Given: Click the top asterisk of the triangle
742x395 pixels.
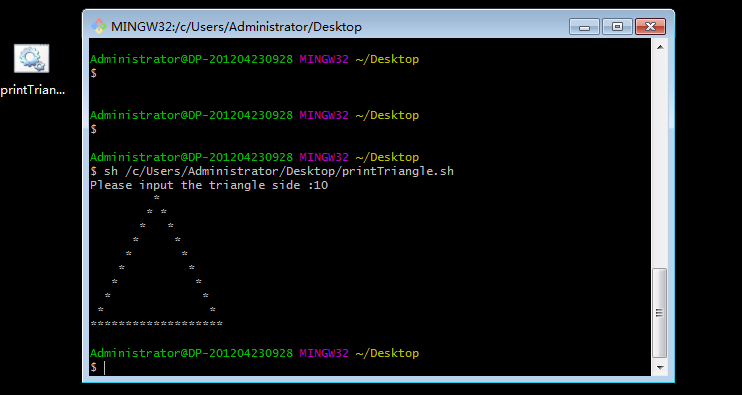Looking at the screenshot, I should [157, 197].
